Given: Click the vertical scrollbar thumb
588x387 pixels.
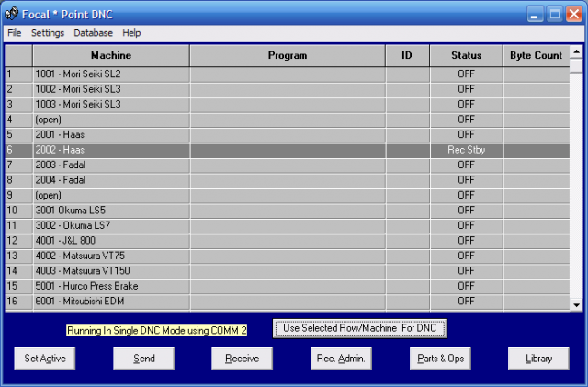Looking at the screenshot, I should (x=576, y=65).
